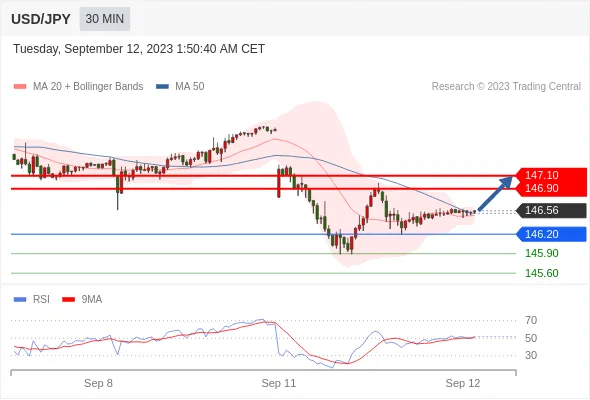590x400 pixels.
Task: Click the 9MA legend swatch
Action: (x=68, y=300)
